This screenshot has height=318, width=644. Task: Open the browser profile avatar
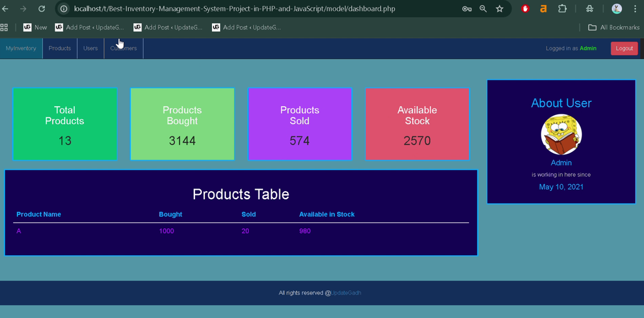click(x=616, y=9)
